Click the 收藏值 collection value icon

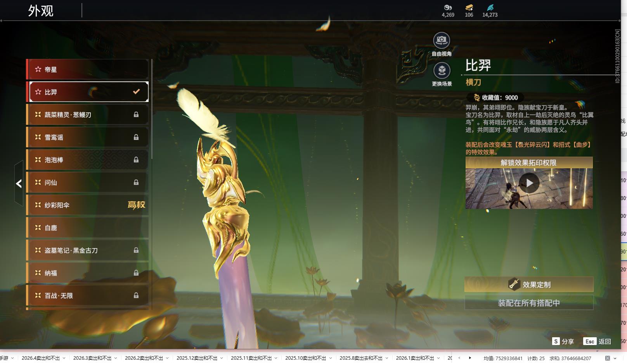click(x=477, y=98)
